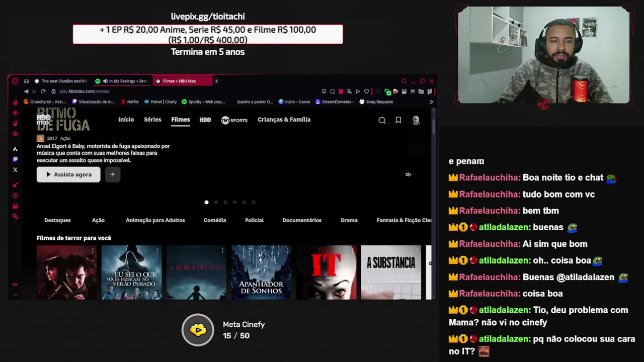Open HBO Max My List bookmark icon
Screen dimensions: 644x362
pyautogui.click(x=398, y=120)
